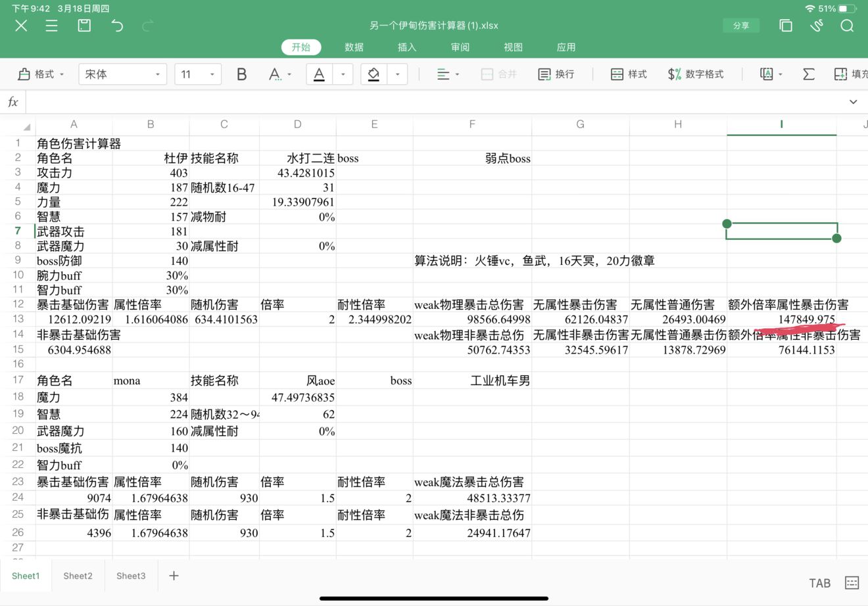Expand the fill color dropdown arrow
Viewport: 868px width, 606px height.
coord(397,74)
